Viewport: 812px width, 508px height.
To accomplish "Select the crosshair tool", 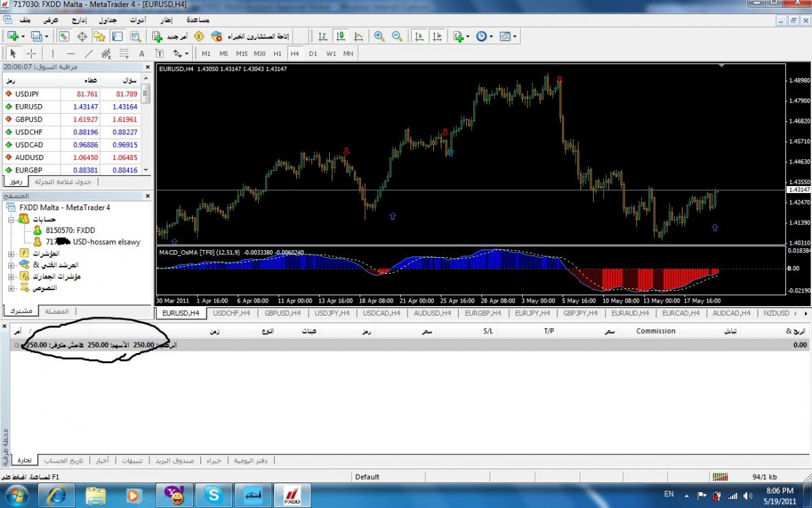I will tap(31, 53).
